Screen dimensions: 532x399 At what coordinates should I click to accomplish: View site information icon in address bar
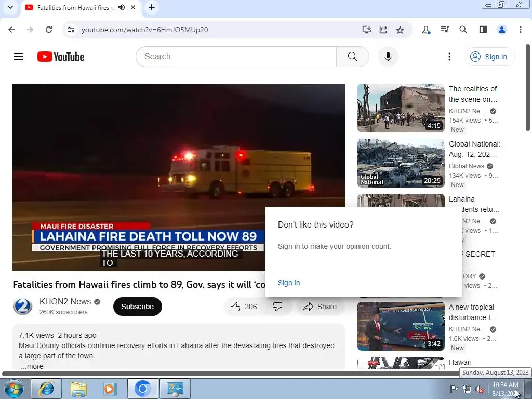[x=71, y=30]
